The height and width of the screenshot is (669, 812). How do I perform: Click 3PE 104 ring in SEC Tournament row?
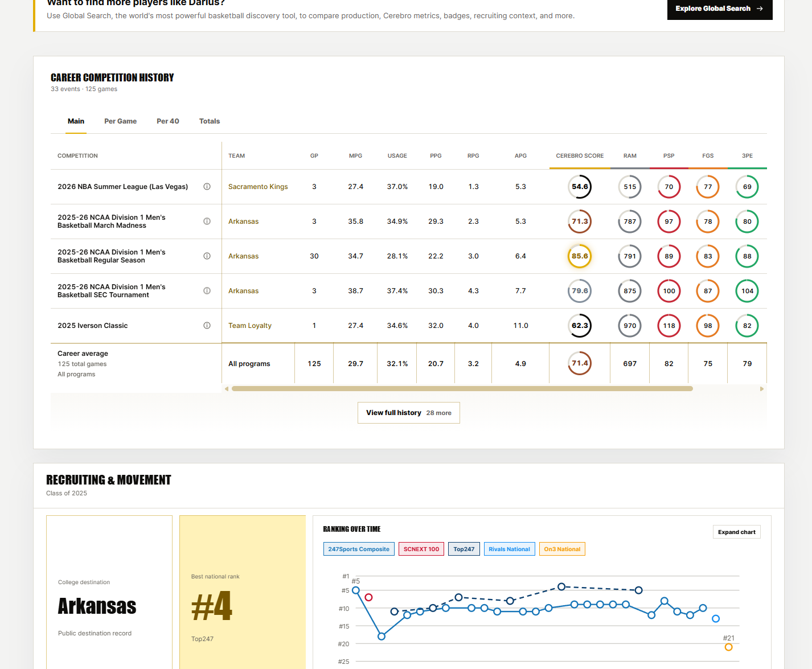coord(747,291)
